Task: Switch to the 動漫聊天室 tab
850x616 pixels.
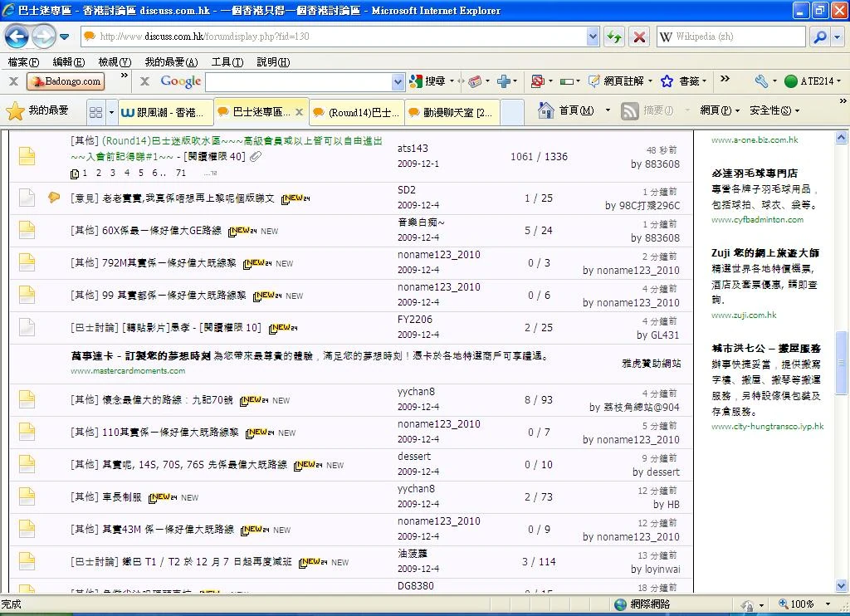Action: pyautogui.click(x=451, y=112)
